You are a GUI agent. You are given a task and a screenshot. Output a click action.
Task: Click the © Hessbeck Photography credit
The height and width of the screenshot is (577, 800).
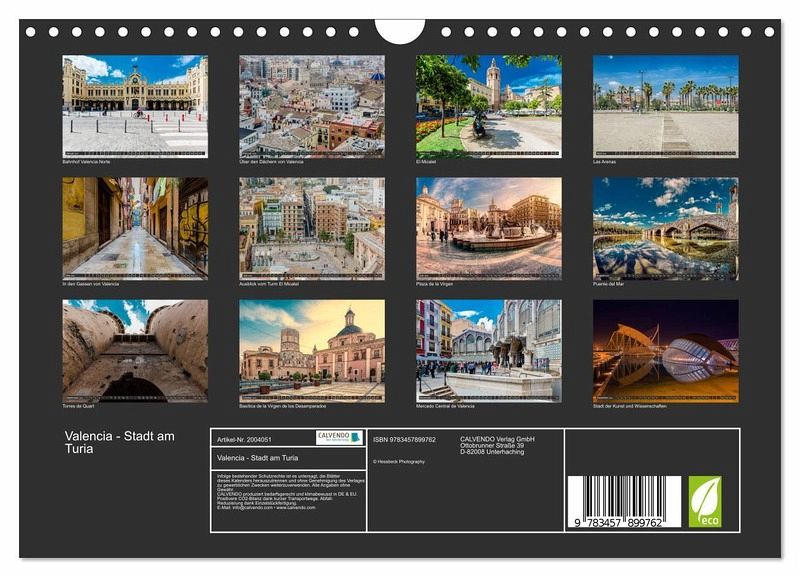[x=399, y=461]
